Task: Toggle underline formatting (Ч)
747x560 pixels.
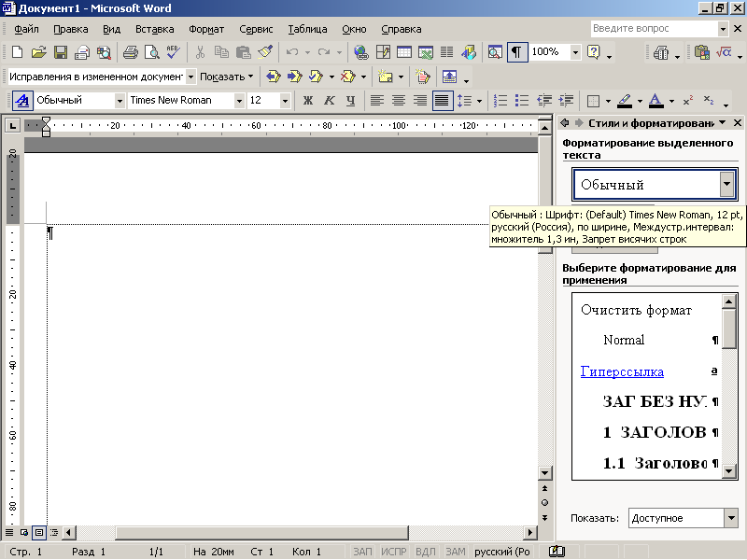Action: 351,101
